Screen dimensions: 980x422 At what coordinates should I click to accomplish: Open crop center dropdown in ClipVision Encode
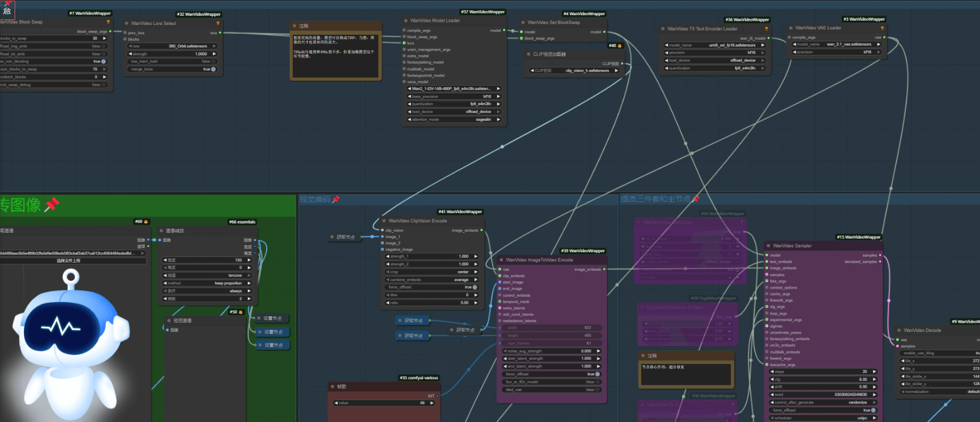pos(432,272)
